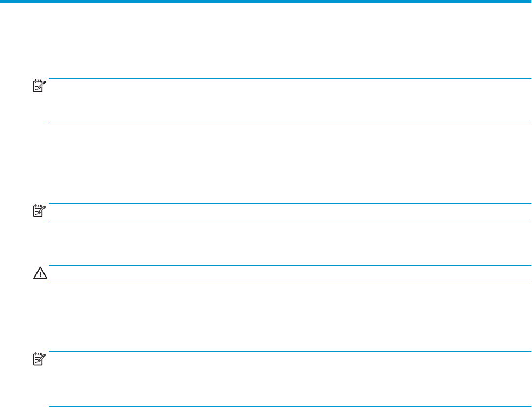
Task: Click blank space between caution and last note
Action: (x=266, y=317)
